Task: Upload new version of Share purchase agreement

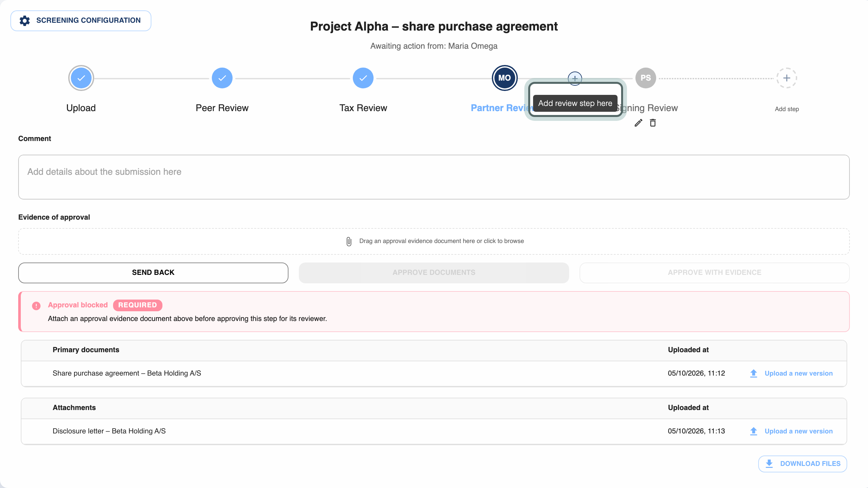Action: [798, 373]
